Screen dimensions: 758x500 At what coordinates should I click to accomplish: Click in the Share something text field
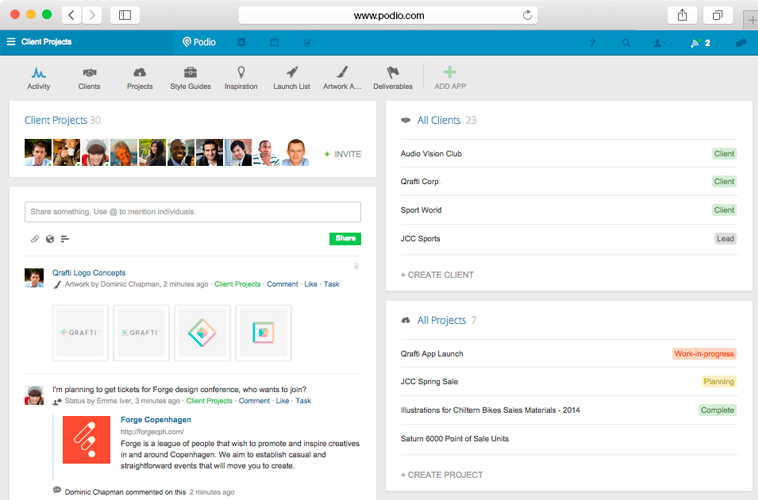192,212
